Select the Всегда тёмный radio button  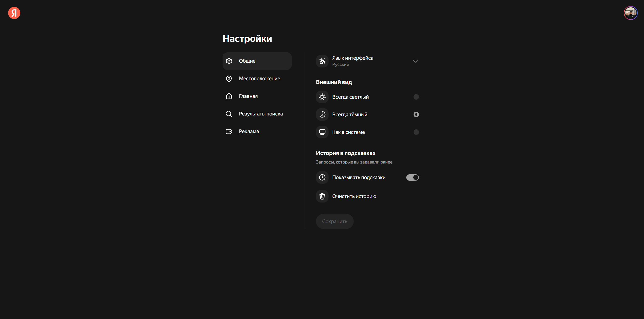click(x=416, y=114)
